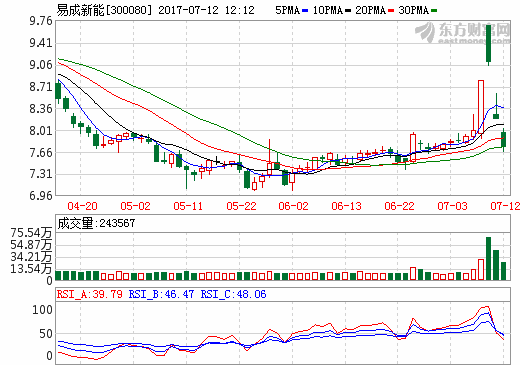Viewport: 520px width, 365px height.
Task: Click the 9.41 price axis label
Action: coord(41,43)
